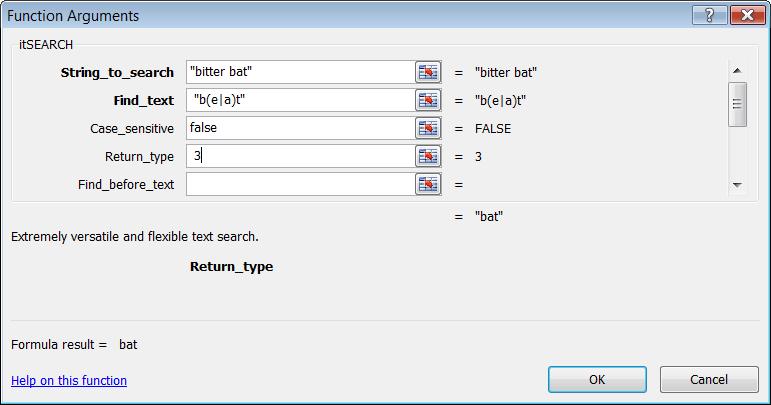
Task: Click the Return_type field containing 3
Action: (300, 156)
